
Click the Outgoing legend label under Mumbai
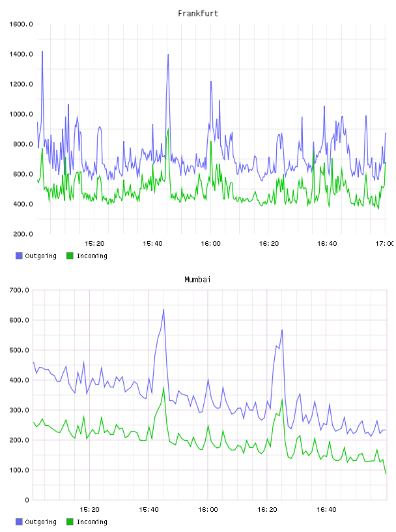[x=40, y=522]
